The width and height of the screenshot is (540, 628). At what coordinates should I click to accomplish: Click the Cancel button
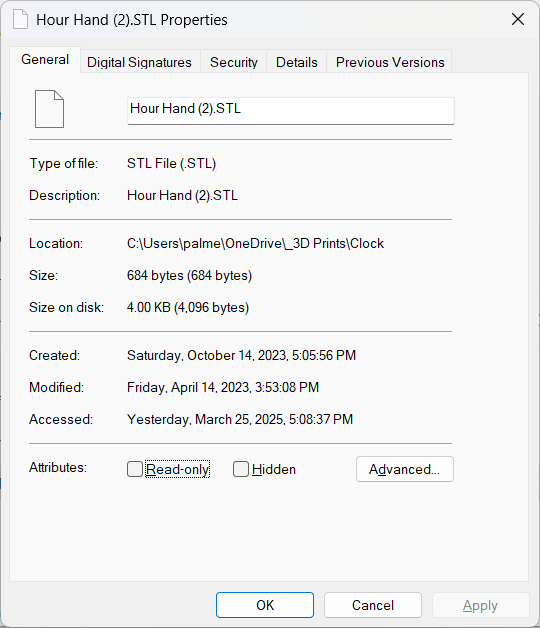373,605
